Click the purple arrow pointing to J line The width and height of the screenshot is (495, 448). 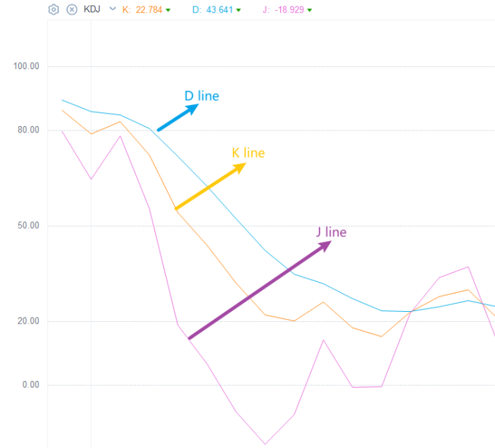[x=259, y=290]
